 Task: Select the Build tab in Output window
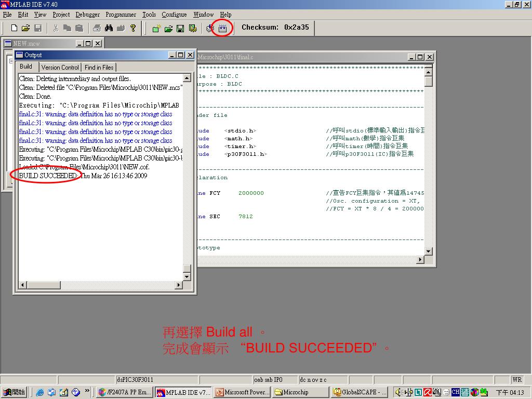coord(26,66)
